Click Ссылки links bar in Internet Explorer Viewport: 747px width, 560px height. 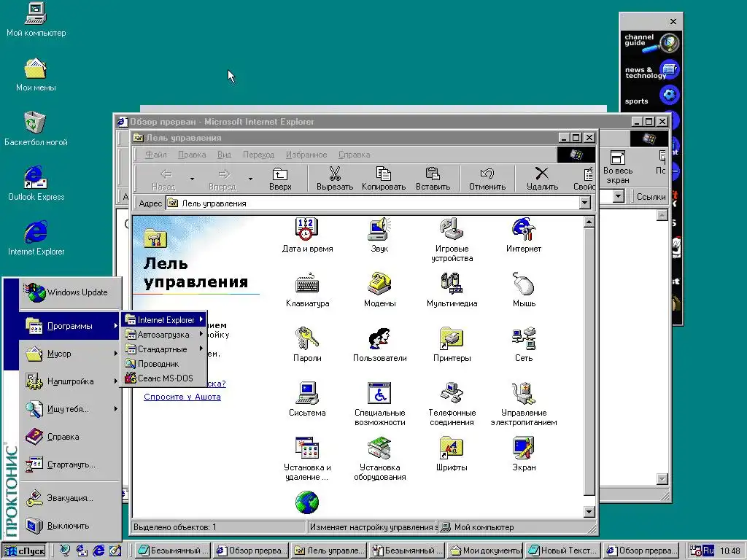click(x=651, y=196)
